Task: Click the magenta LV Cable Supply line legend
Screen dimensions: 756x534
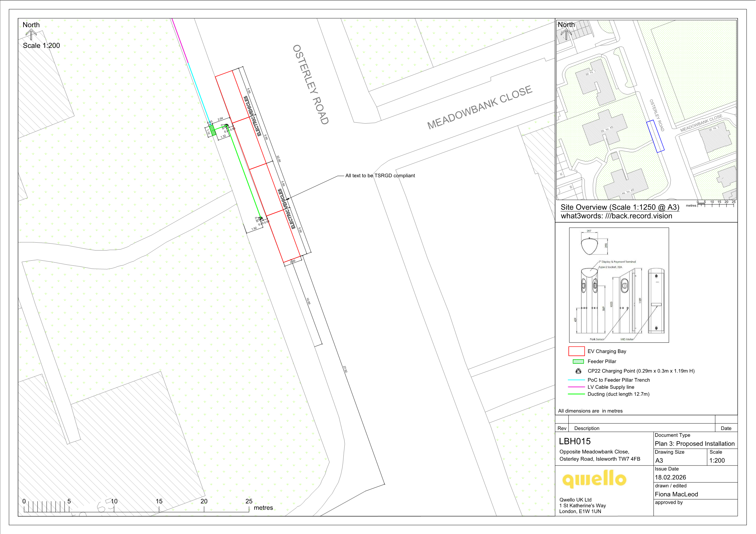Action: pos(576,387)
